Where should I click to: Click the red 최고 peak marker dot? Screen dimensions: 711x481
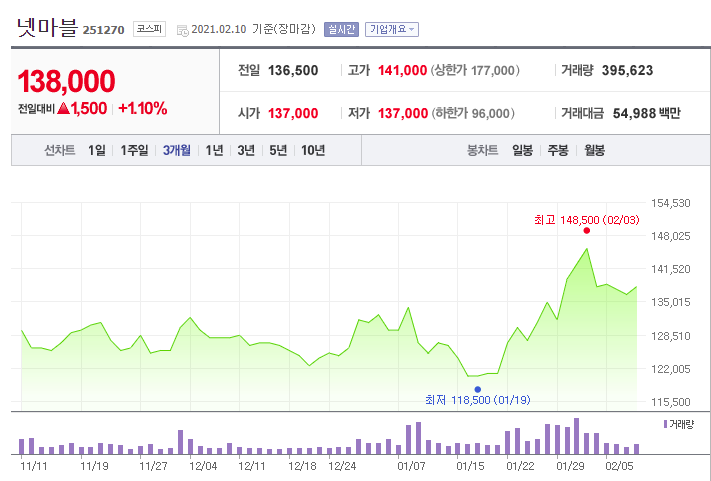[x=587, y=231]
